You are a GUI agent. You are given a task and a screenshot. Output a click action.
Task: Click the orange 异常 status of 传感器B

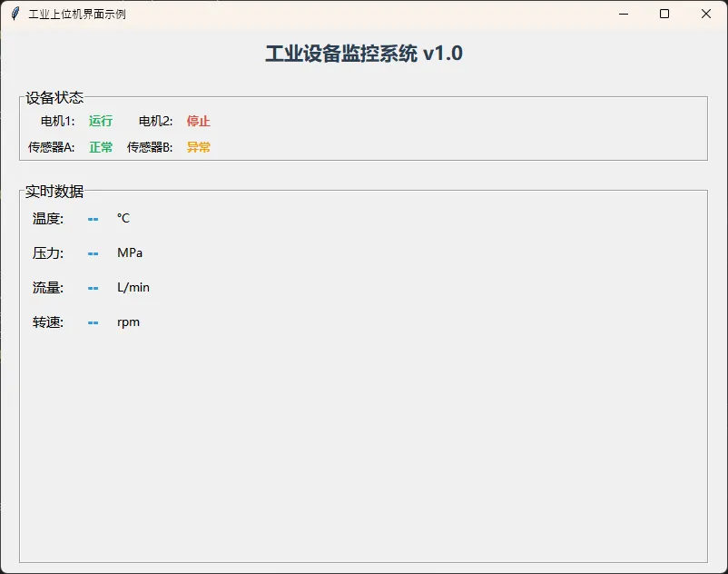click(x=199, y=147)
